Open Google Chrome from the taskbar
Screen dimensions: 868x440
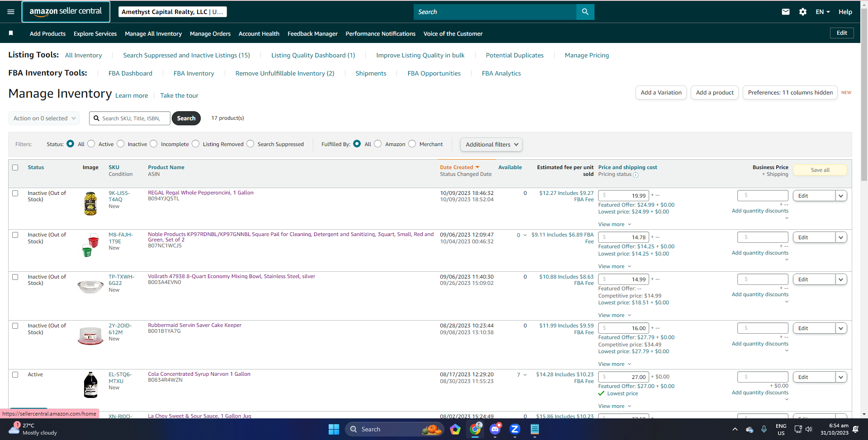pyautogui.click(x=475, y=429)
